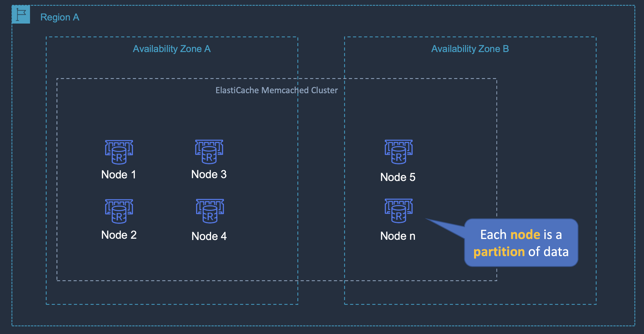
Task: Click the Availability Zone A title
Action: coord(172,49)
